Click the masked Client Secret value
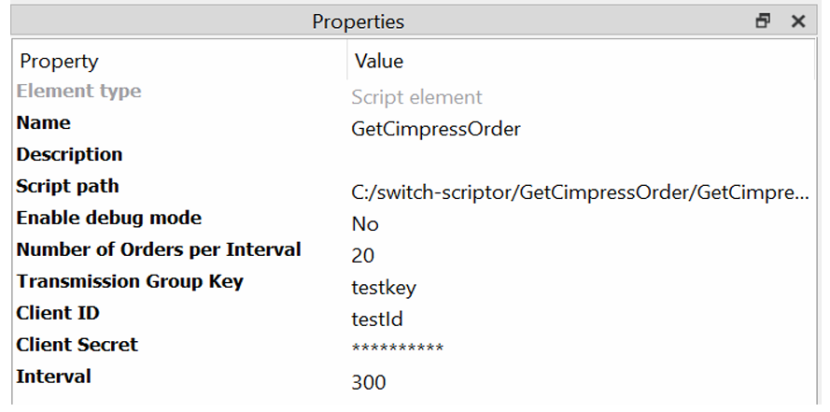 [x=397, y=349]
